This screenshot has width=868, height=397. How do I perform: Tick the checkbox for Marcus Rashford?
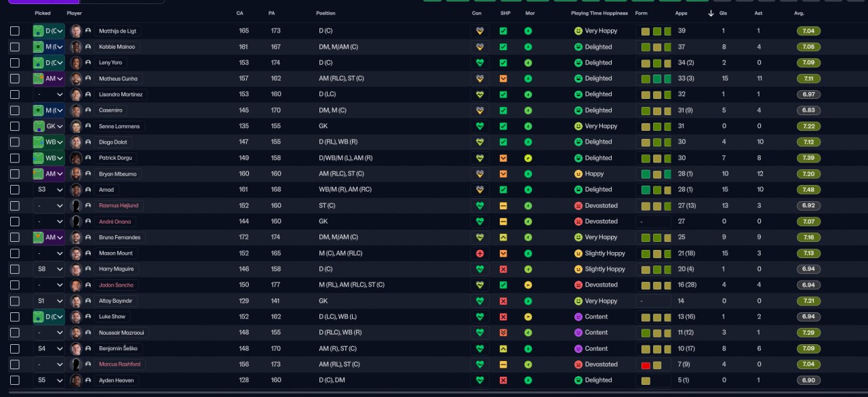click(15, 364)
